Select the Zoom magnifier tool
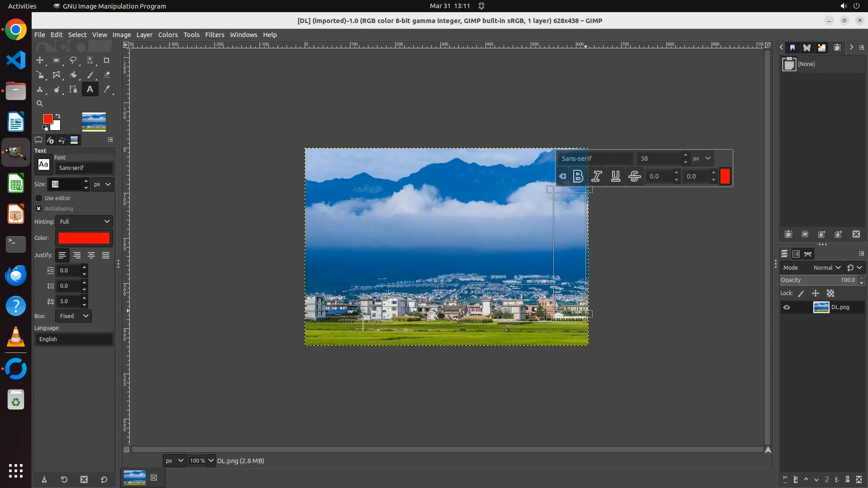The height and width of the screenshot is (488, 868). tap(40, 103)
